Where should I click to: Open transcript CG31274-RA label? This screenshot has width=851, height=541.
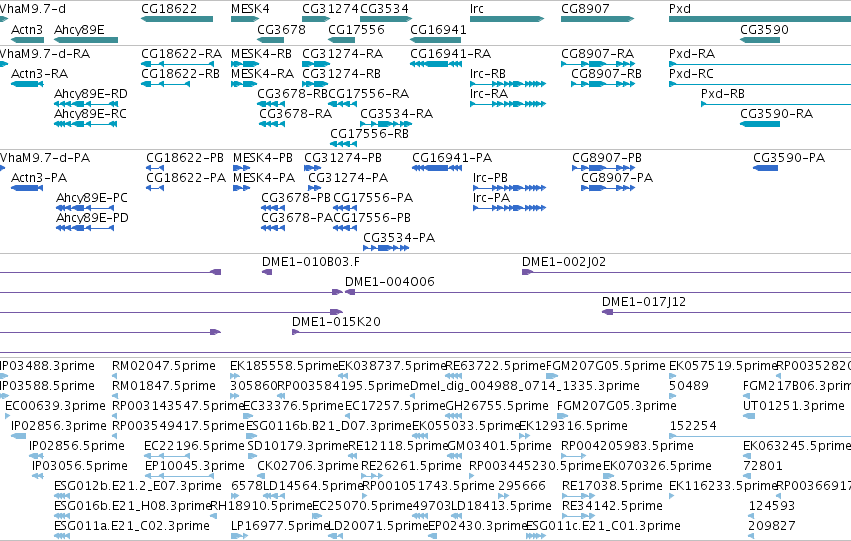[342, 54]
